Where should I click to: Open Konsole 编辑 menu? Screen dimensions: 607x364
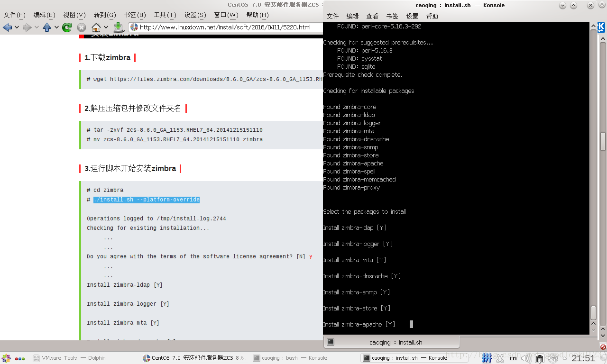point(353,16)
